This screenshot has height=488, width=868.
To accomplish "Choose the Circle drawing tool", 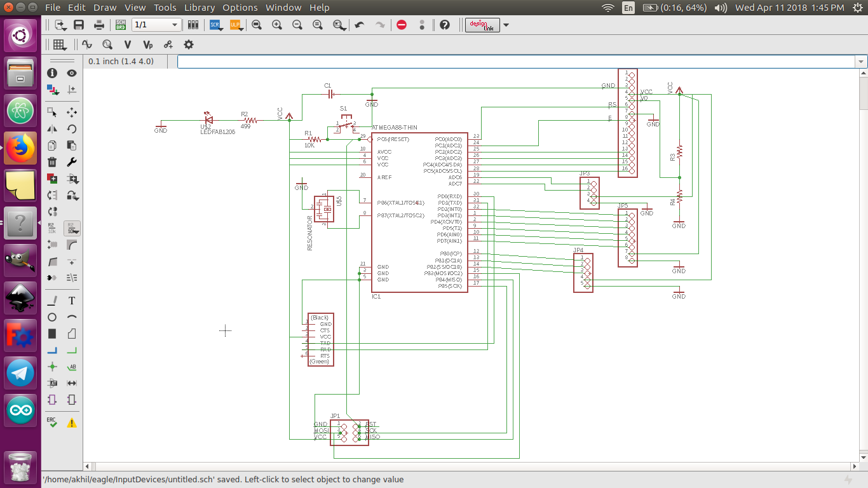I will pos(53,317).
